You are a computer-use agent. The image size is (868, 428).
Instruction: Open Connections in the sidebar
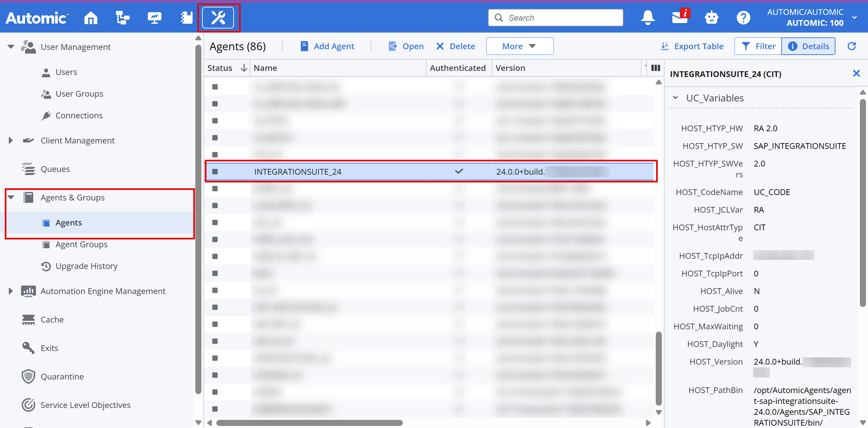pyautogui.click(x=79, y=115)
